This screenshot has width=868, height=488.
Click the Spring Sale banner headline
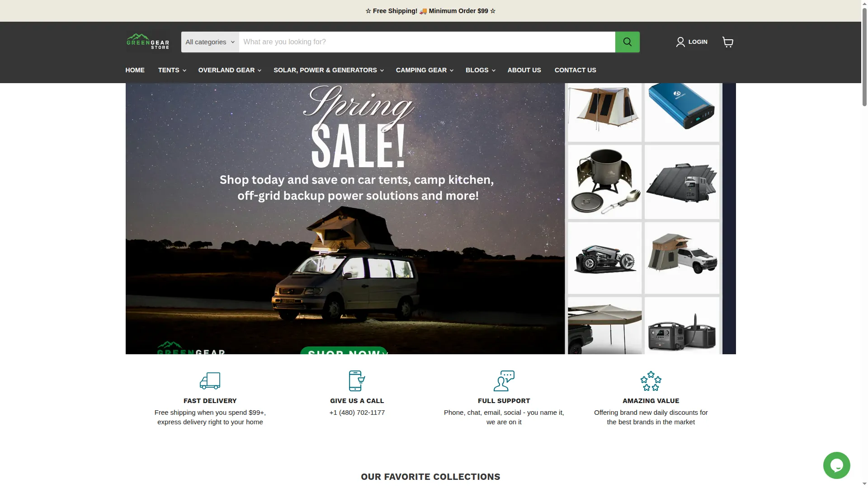tap(358, 128)
